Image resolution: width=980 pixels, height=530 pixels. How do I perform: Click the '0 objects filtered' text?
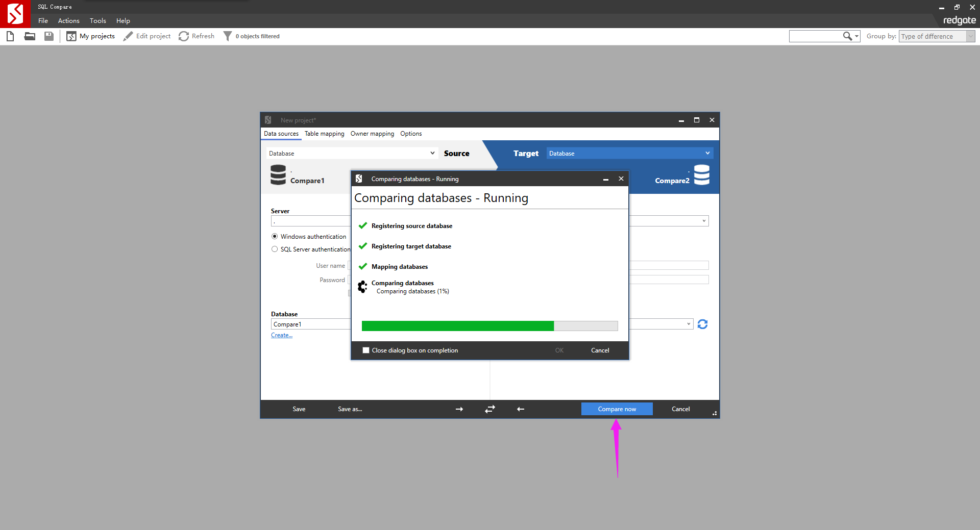[x=258, y=36]
